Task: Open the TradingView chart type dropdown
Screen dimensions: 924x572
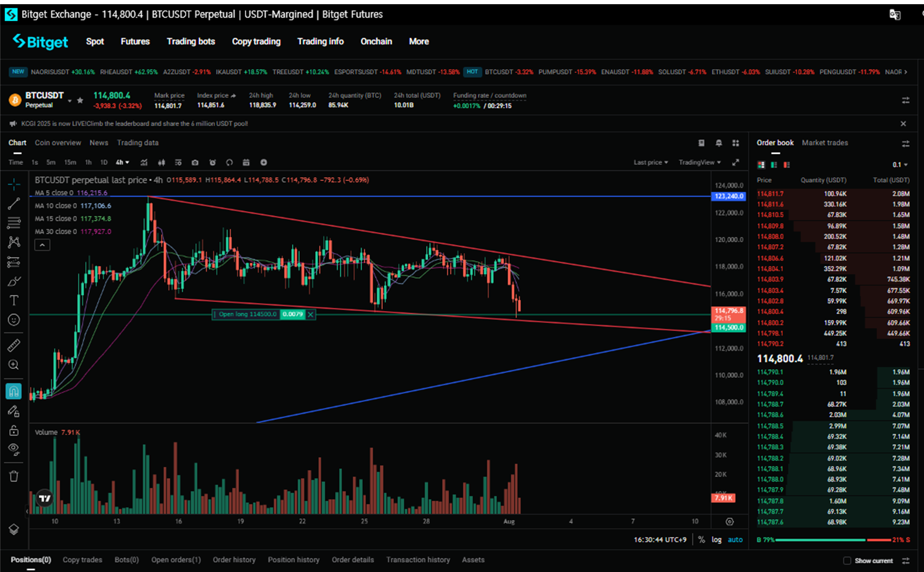Action: tap(700, 162)
